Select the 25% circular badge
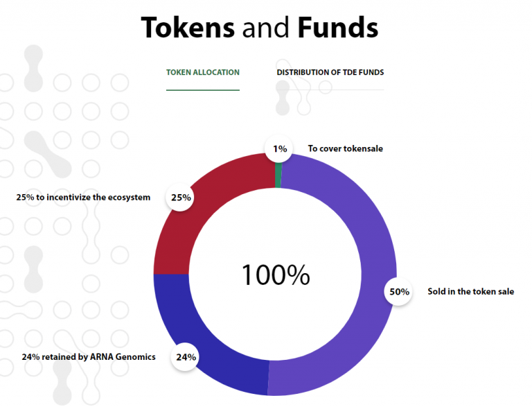 point(181,197)
